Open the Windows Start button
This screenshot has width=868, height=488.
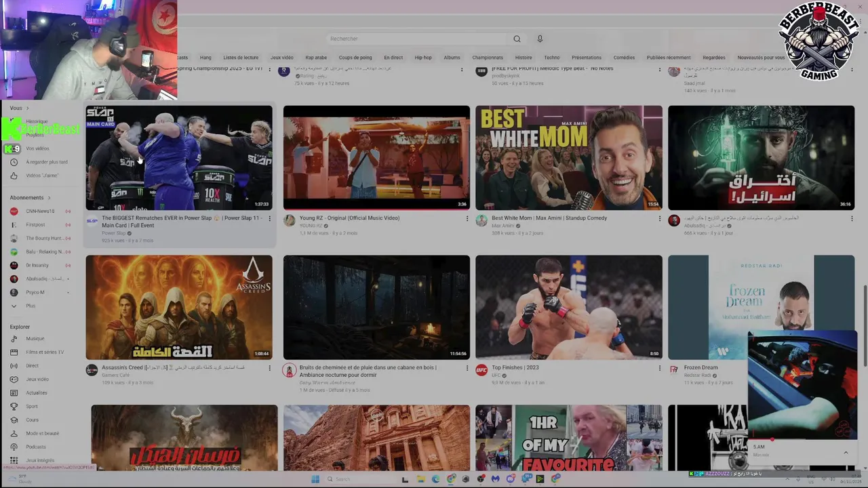click(x=315, y=479)
